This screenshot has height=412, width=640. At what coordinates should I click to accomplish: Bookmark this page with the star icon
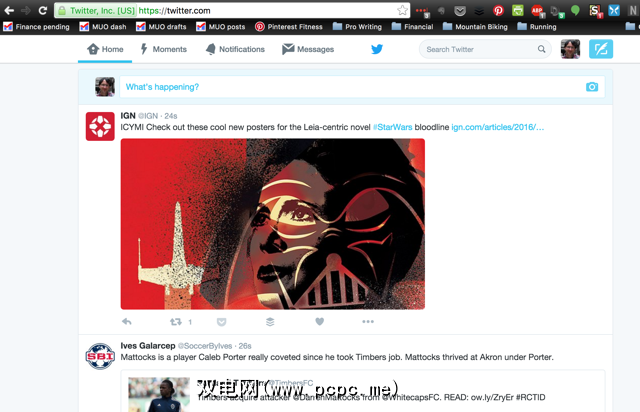[x=402, y=10]
